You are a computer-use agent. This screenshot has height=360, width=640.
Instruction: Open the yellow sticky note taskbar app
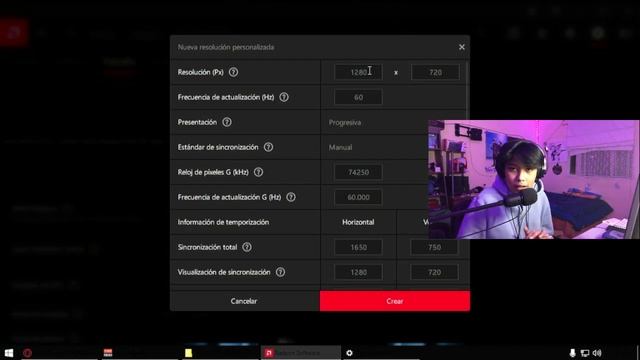pyautogui.click(x=188, y=353)
